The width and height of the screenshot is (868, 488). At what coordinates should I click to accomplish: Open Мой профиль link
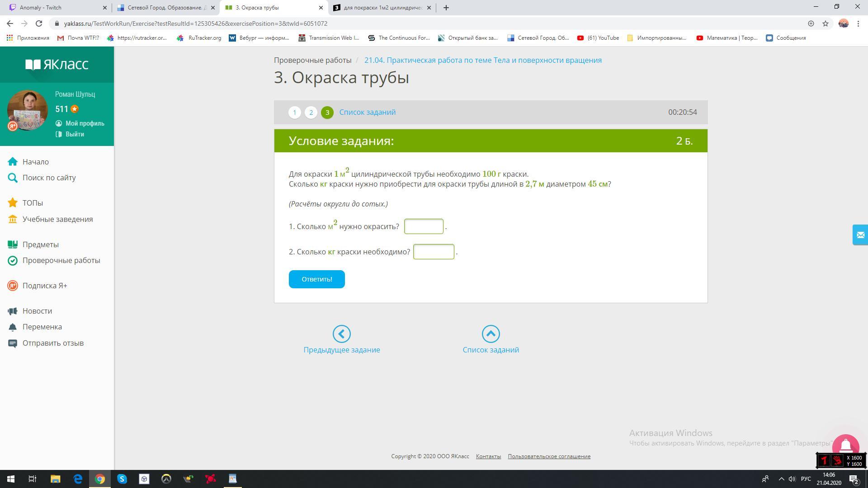tap(85, 123)
